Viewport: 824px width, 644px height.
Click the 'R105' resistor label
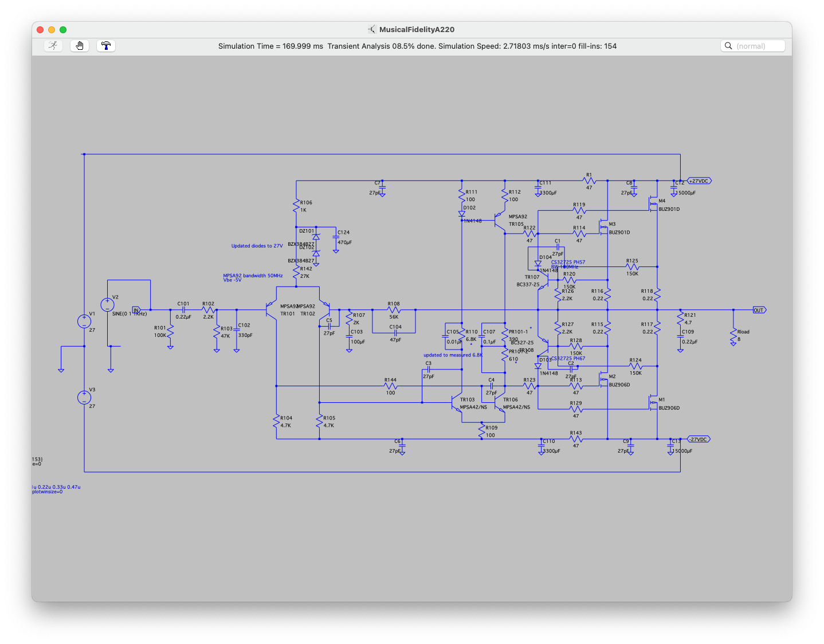point(329,418)
